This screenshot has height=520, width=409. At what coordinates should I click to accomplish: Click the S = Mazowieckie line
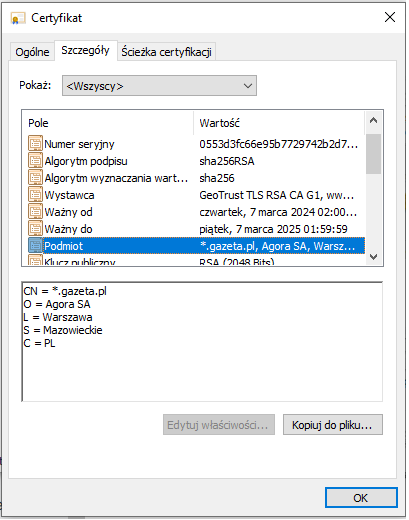pos(63,330)
